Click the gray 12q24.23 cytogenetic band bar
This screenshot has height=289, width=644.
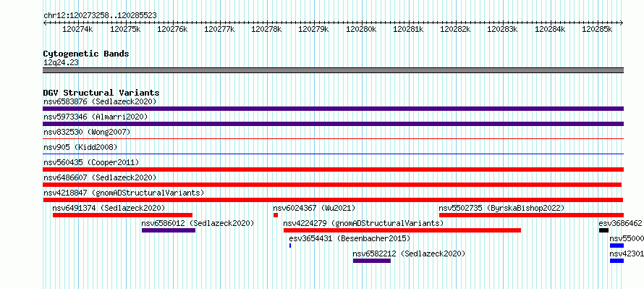tap(333, 70)
